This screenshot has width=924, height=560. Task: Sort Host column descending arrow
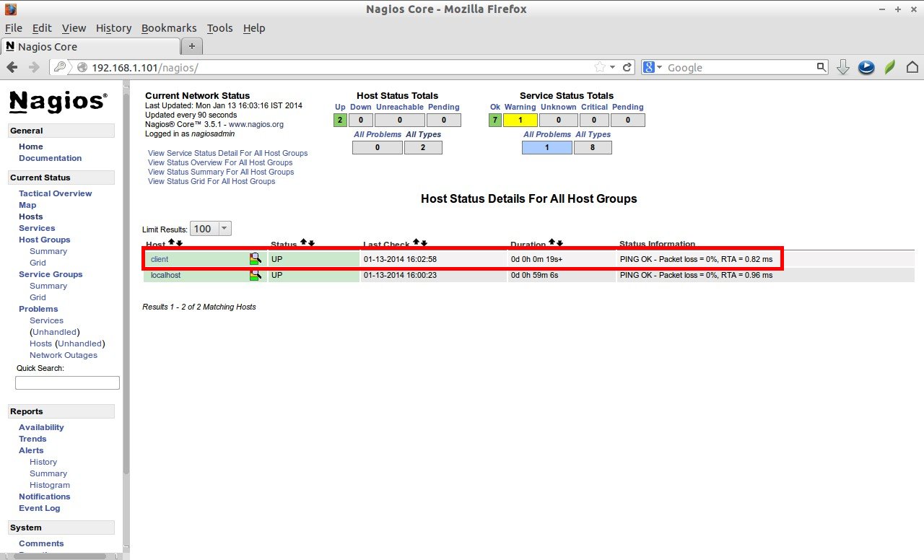(x=179, y=243)
